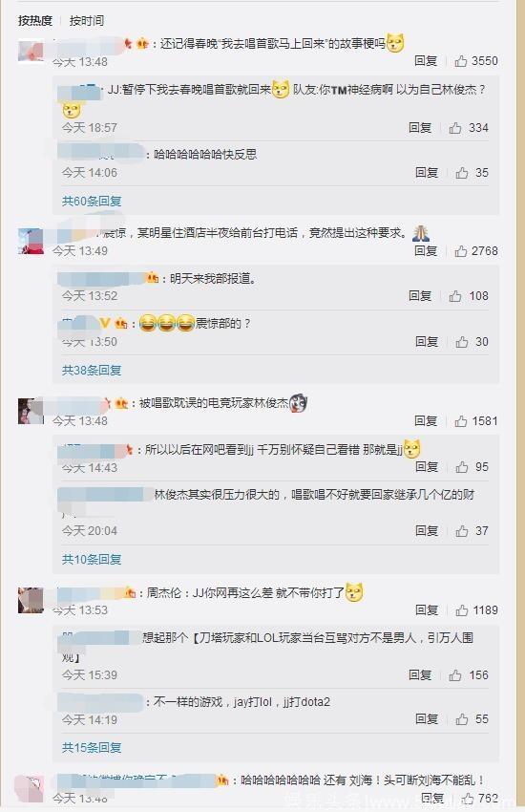The height and width of the screenshot is (812, 525).
Task: Switch to 按时间 sorting tab
Action: click(86, 21)
